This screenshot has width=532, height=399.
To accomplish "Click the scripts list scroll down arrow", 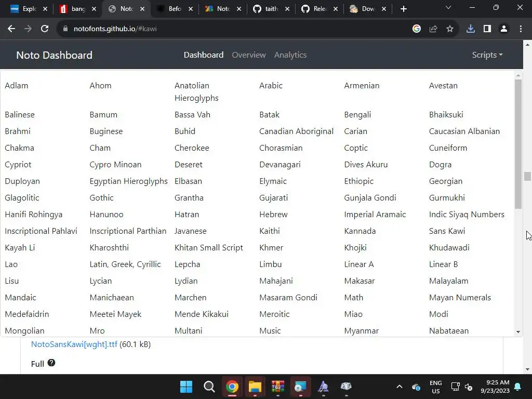I will 518,332.
